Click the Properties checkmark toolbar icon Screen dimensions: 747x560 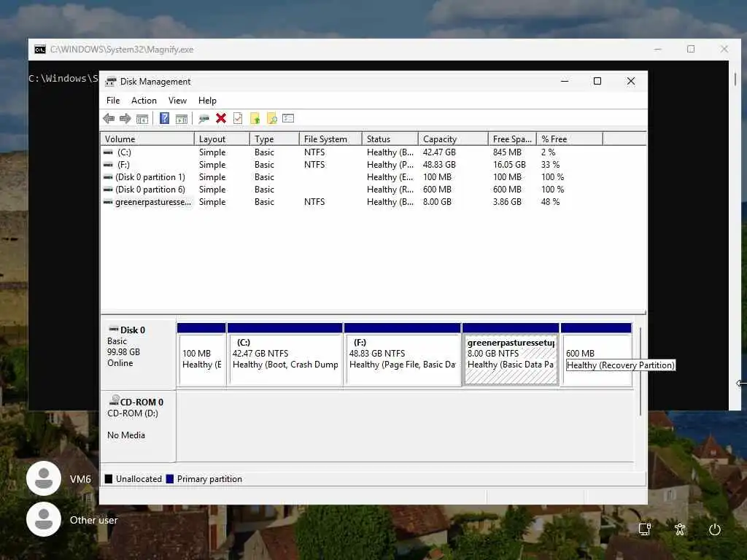pyautogui.click(x=238, y=118)
